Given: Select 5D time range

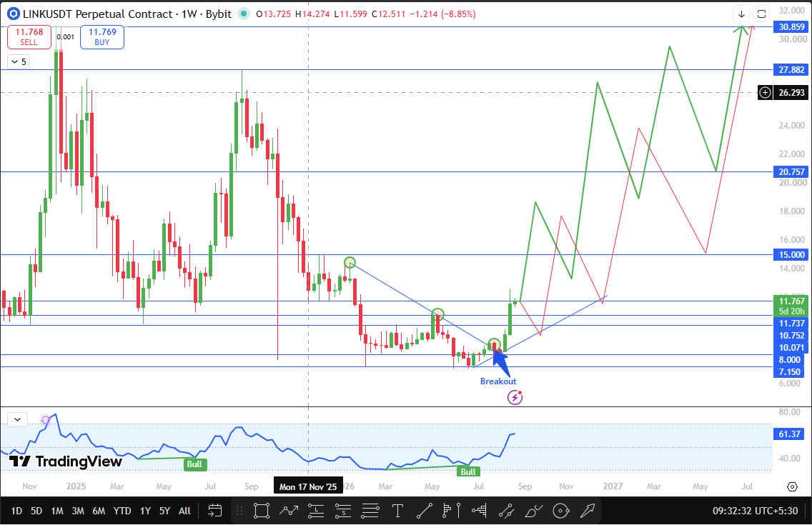Looking at the screenshot, I should click(x=36, y=511).
